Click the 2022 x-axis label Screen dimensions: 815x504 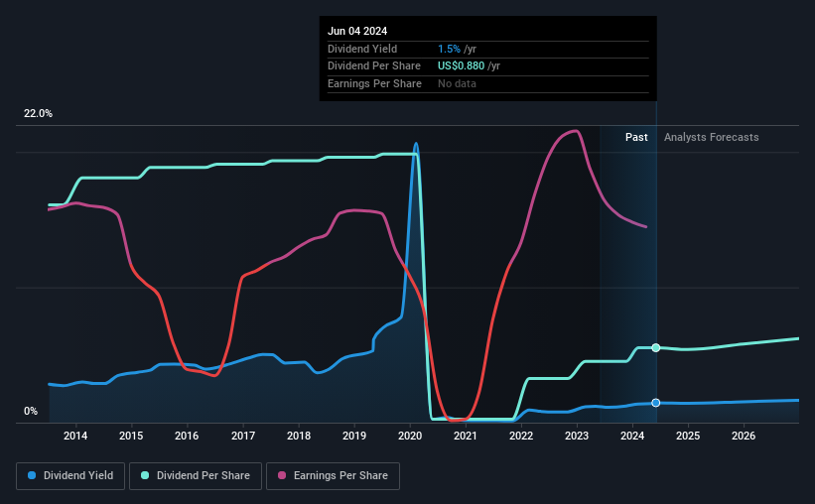[x=521, y=436]
